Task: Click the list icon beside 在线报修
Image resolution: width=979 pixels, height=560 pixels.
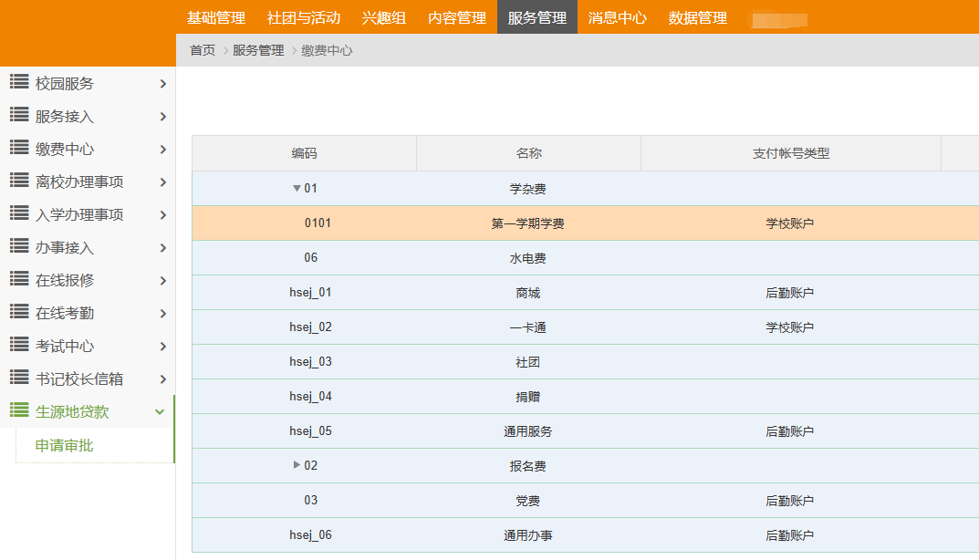Action: (19, 279)
